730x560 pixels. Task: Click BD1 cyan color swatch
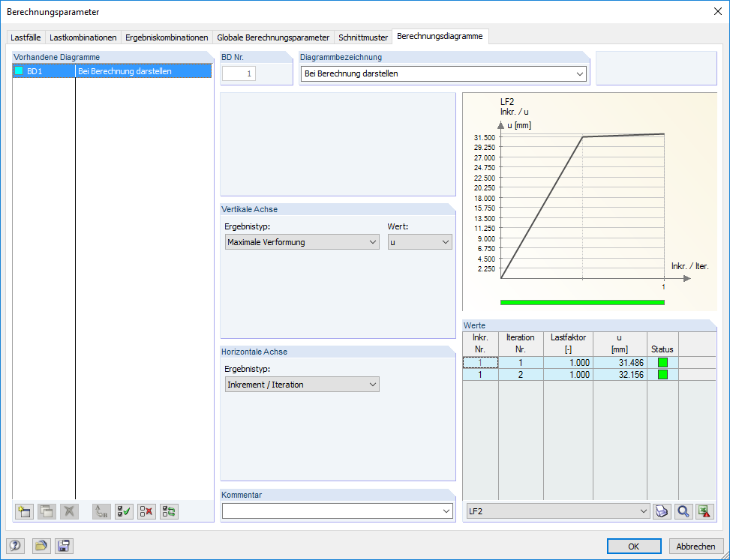click(x=19, y=71)
